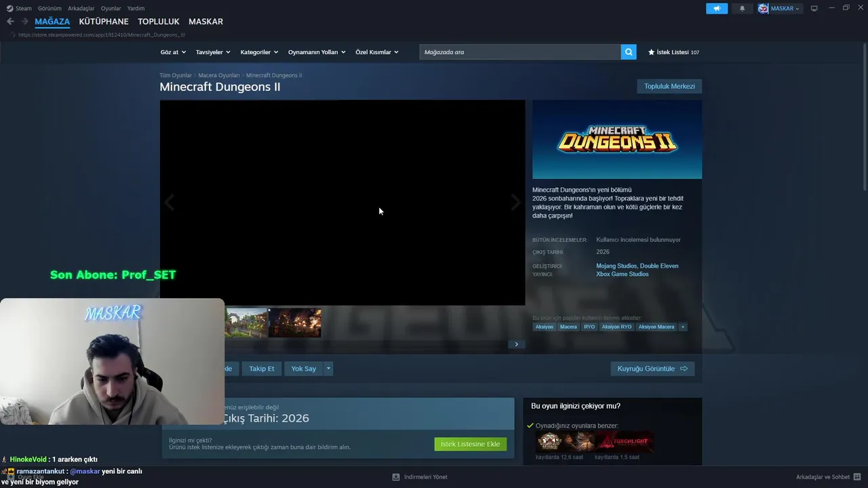Click the Takip Et button
Screen dimensions: 868x488
pos(262,369)
